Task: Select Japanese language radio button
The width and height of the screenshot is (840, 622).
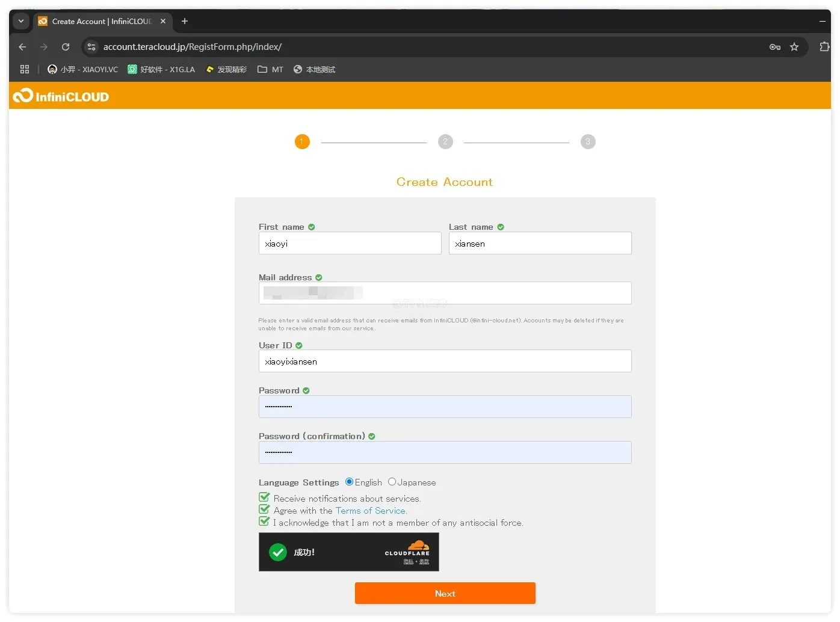Action: click(392, 482)
